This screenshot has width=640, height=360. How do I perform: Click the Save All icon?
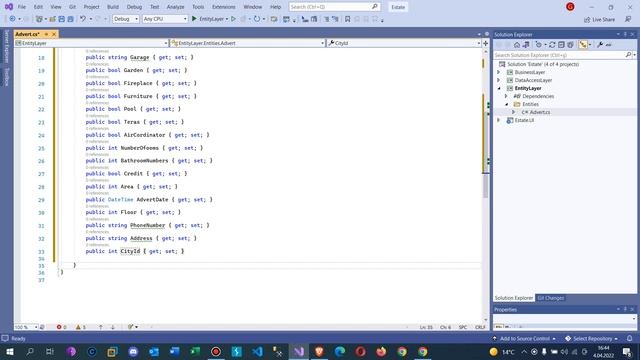click(x=70, y=19)
